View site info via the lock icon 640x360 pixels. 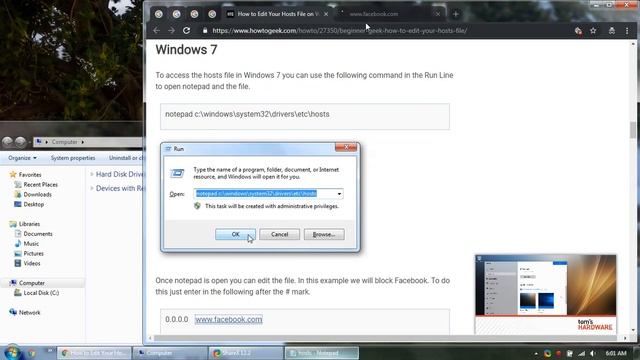205,31
